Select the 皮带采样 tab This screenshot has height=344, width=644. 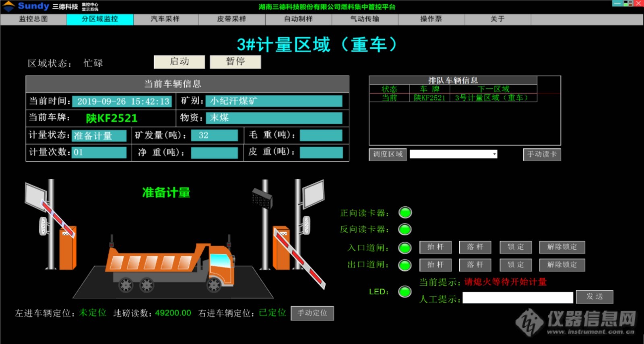coord(232,19)
